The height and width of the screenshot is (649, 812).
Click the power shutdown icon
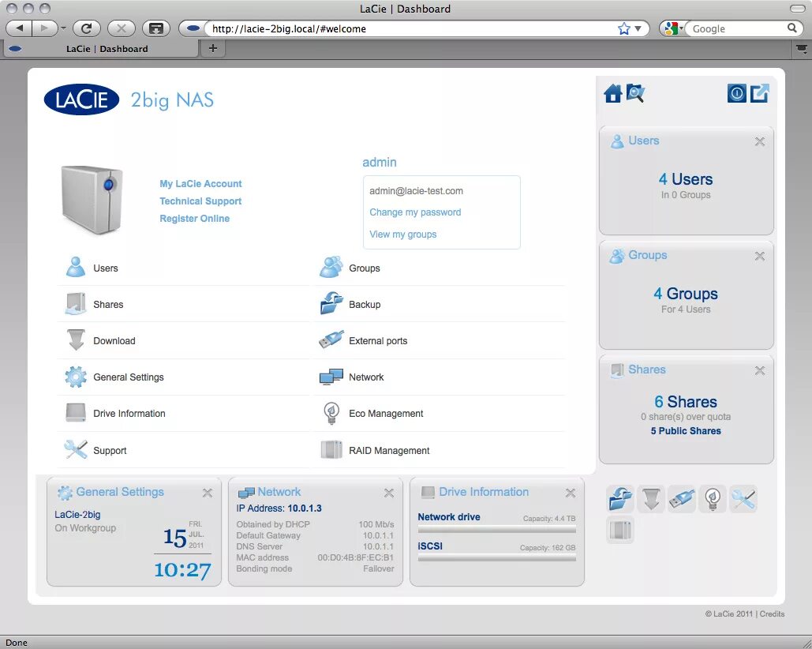736,93
